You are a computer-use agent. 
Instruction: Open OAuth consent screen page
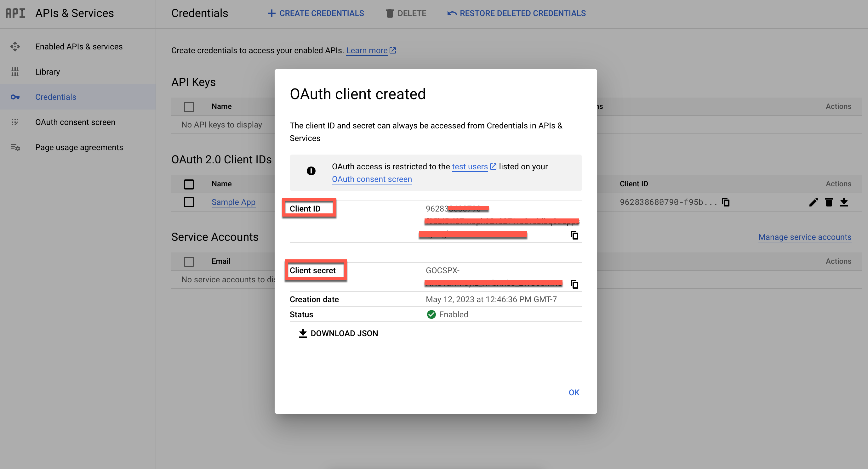tap(75, 122)
